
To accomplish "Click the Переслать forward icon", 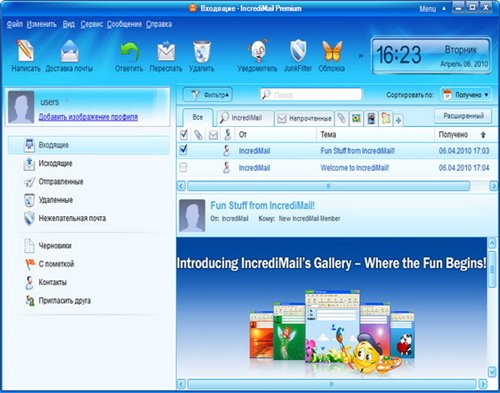I will [x=166, y=51].
